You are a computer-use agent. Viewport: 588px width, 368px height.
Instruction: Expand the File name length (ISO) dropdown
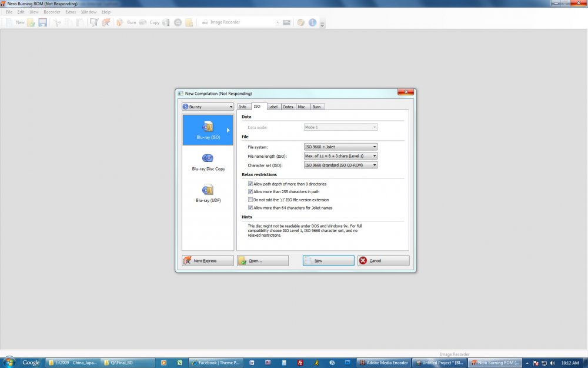point(340,156)
